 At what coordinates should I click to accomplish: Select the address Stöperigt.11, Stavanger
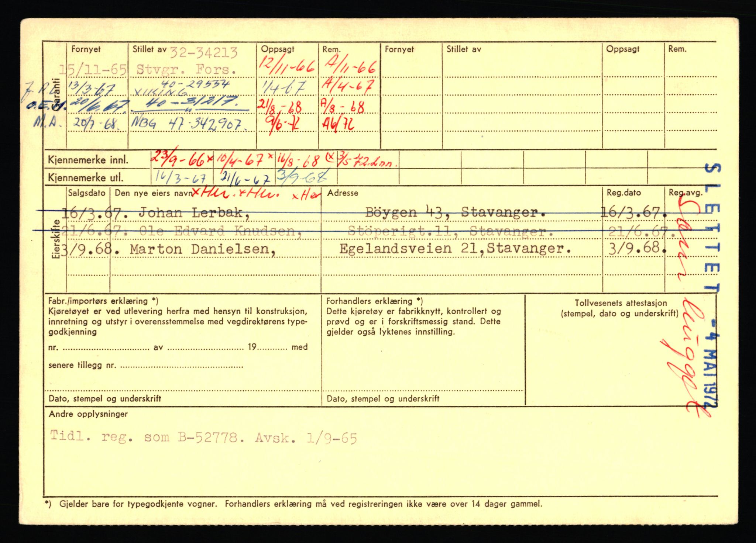450,231
